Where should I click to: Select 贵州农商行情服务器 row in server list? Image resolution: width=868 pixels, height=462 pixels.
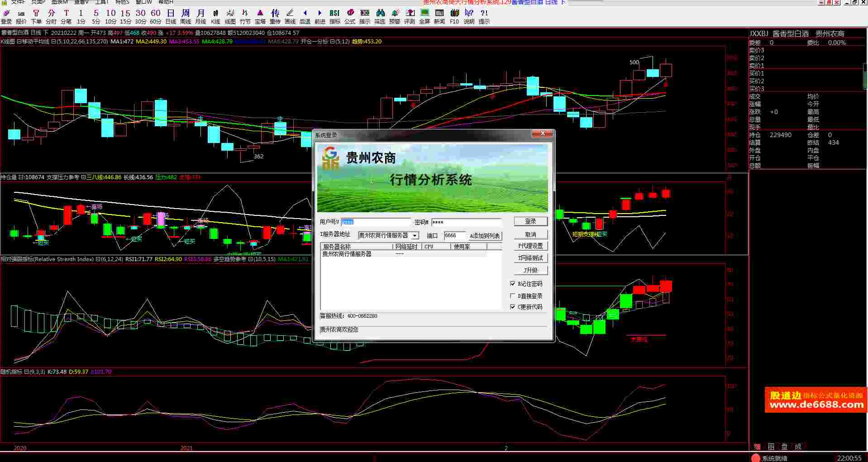pyautogui.click(x=347, y=254)
